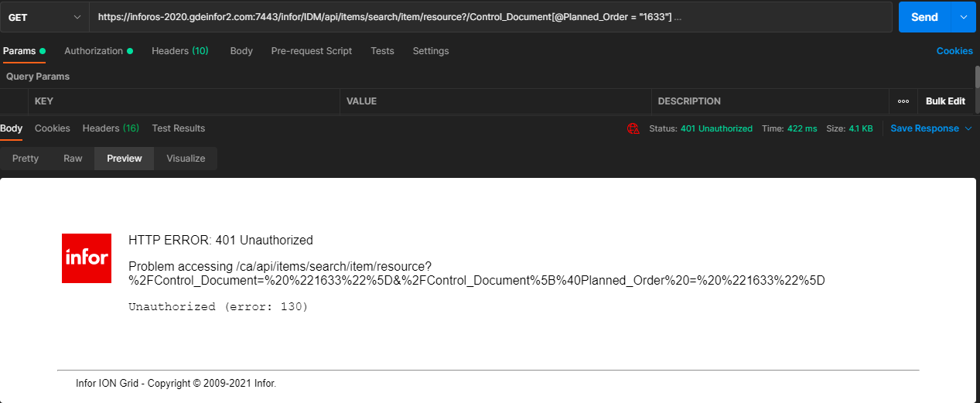Click the Infor ION Grid copyright footer
The image size is (980, 403).
pyautogui.click(x=176, y=383)
